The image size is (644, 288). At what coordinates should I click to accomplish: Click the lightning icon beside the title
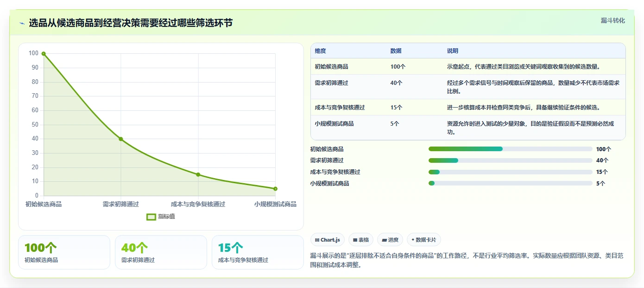(x=22, y=23)
